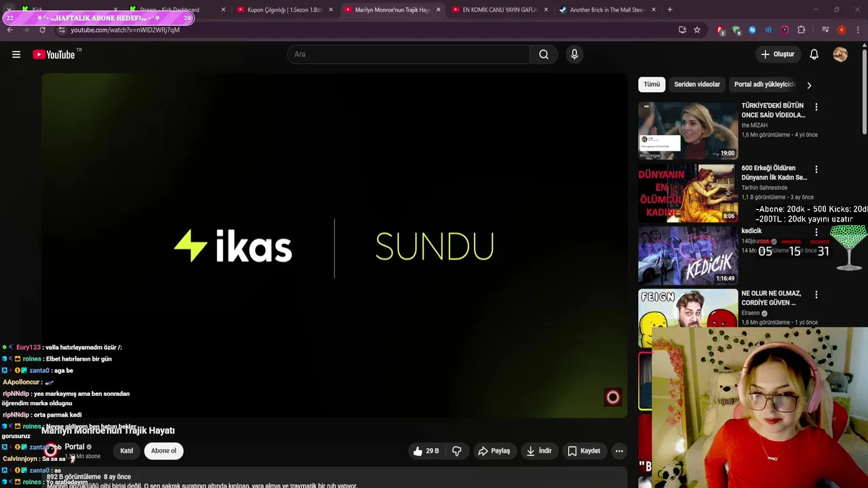Go back in the browser
This screenshot has height=488, width=868.
coord(9,30)
